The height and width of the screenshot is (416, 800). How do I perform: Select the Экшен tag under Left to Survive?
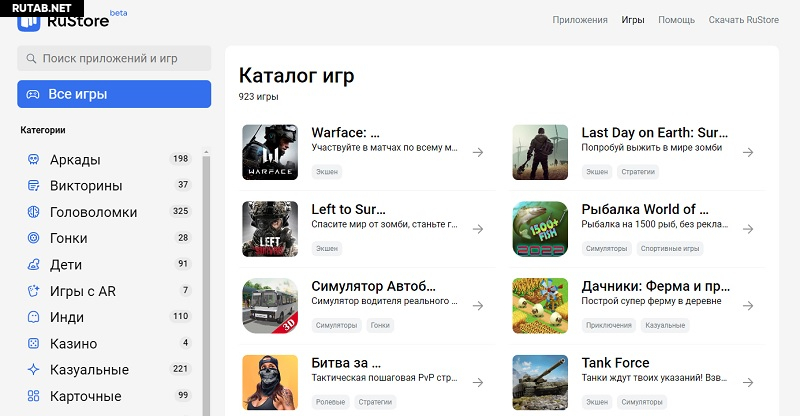point(327,248)
